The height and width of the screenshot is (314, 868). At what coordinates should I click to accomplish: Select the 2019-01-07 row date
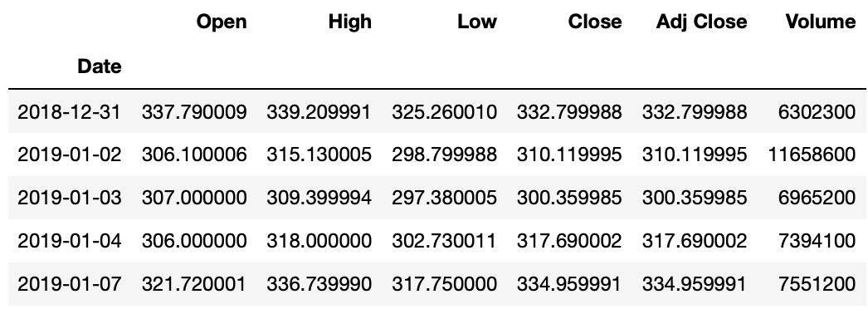click(x=69, y=283)
